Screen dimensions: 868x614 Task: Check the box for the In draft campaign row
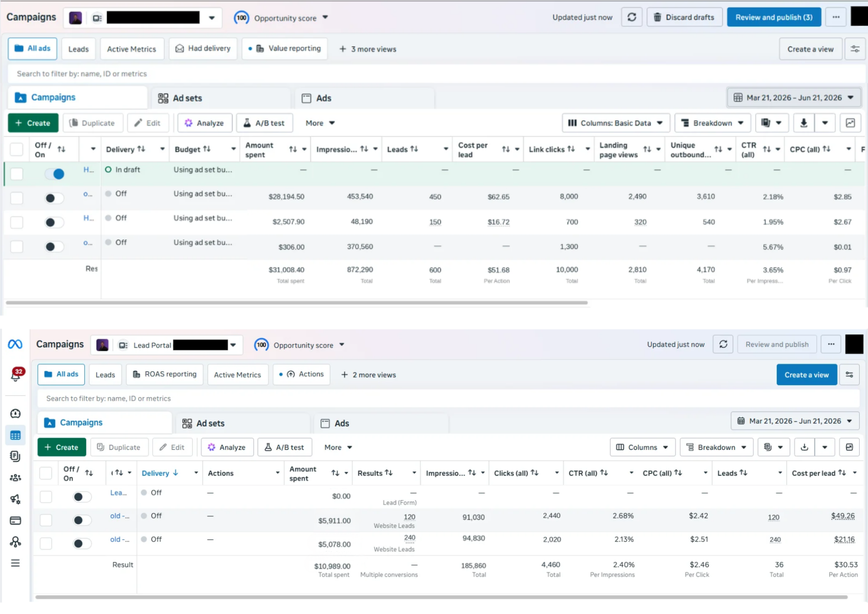tap(16, 174)
